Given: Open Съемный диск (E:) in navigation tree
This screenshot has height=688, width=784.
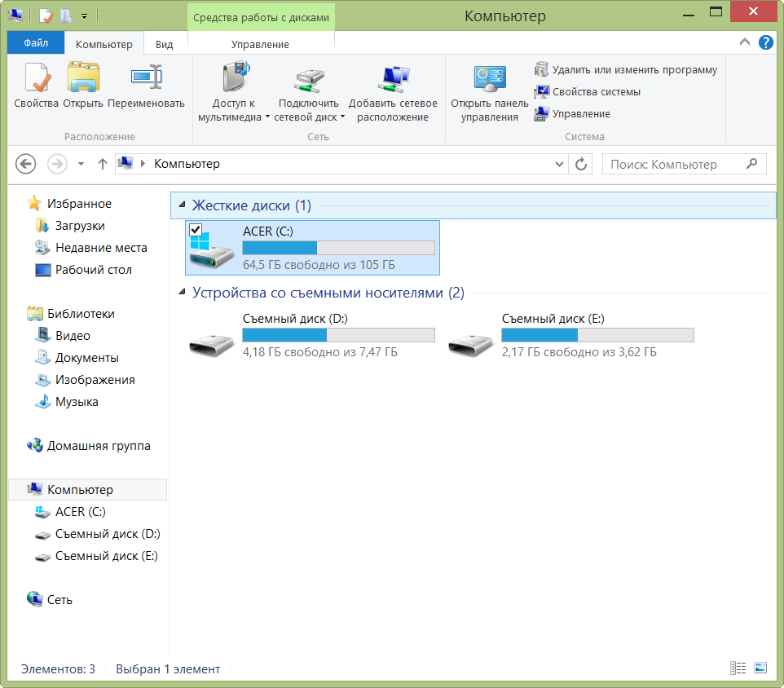Looking at the screenshot, I should pyautogui.click(x=96, y=555).
